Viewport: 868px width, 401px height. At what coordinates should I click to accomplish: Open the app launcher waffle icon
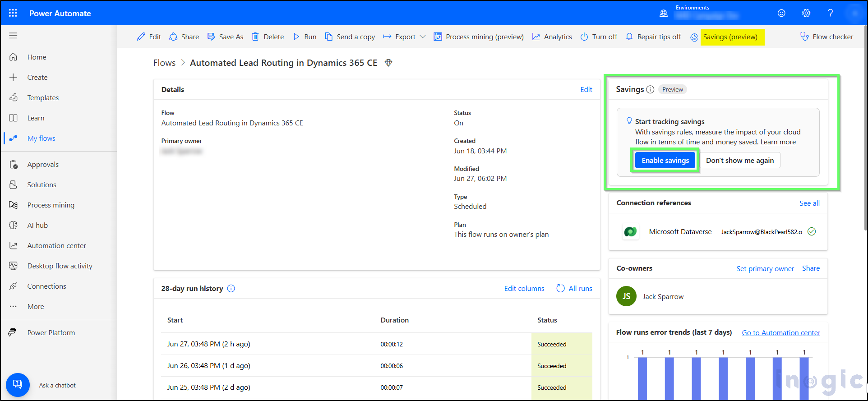(13, 13)
